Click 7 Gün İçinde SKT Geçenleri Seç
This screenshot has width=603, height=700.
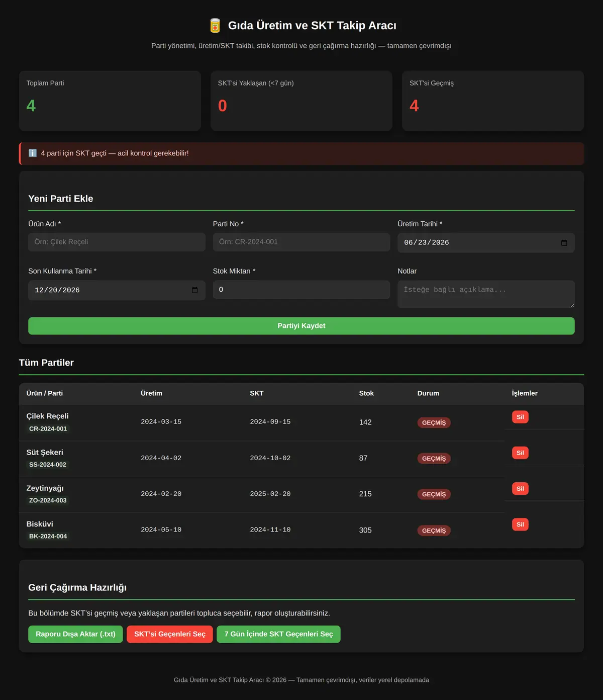278,634
